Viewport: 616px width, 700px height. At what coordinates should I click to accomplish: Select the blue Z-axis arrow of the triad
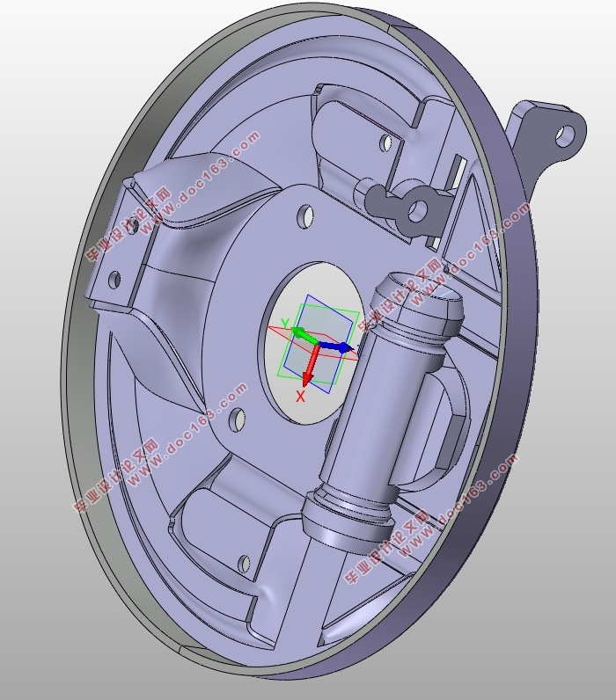point(336,346)
